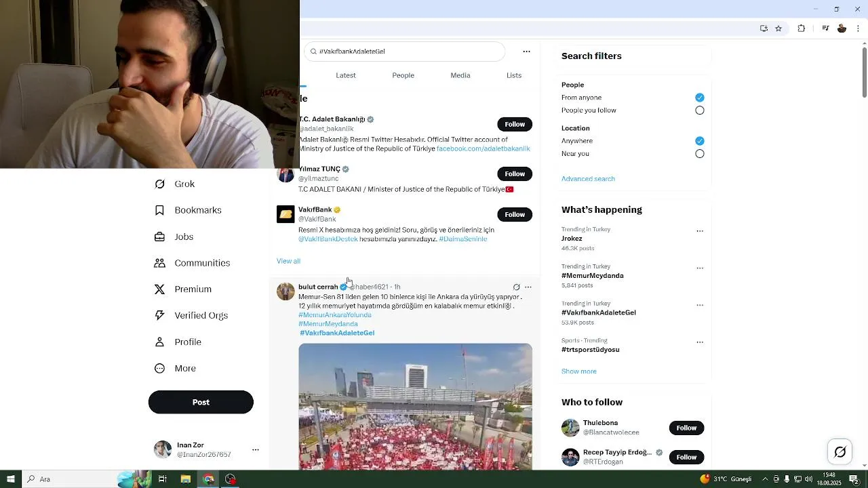Open #VakıfbankAdaleteGel hashtag in the post
Viewport: 868px width, 488px height.
coord(337,333)
